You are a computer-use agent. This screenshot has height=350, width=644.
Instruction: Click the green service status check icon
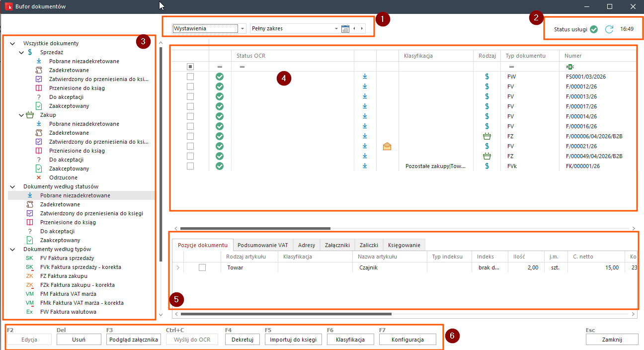tap(593, 29)
